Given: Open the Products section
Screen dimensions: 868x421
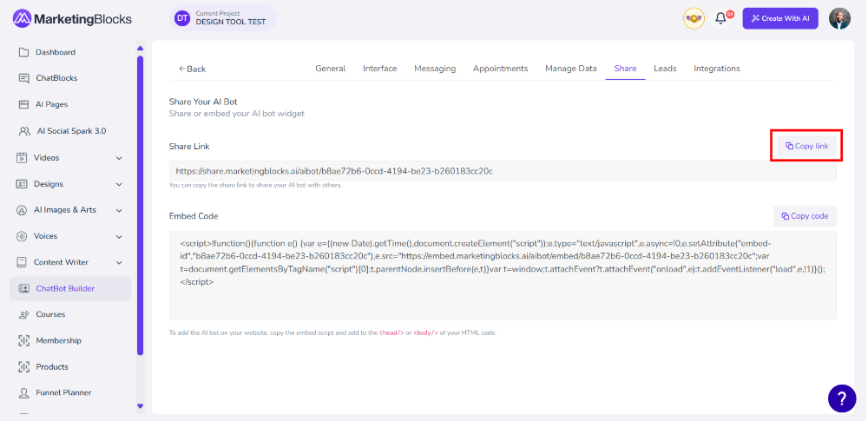Looking at the screenshot, I should [x=52, y=366].
